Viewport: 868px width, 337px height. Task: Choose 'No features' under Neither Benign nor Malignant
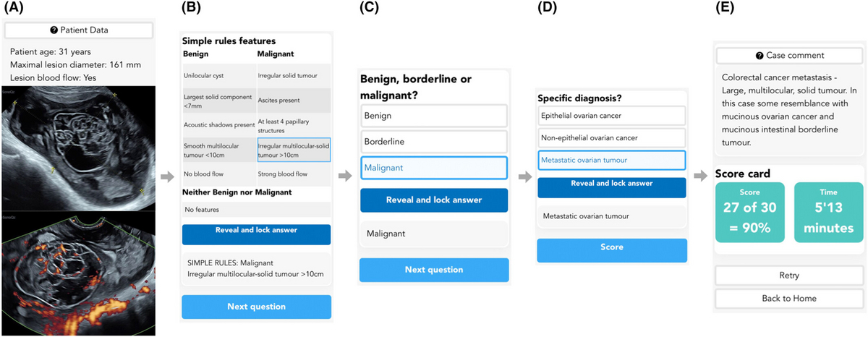tap(256, 210)
